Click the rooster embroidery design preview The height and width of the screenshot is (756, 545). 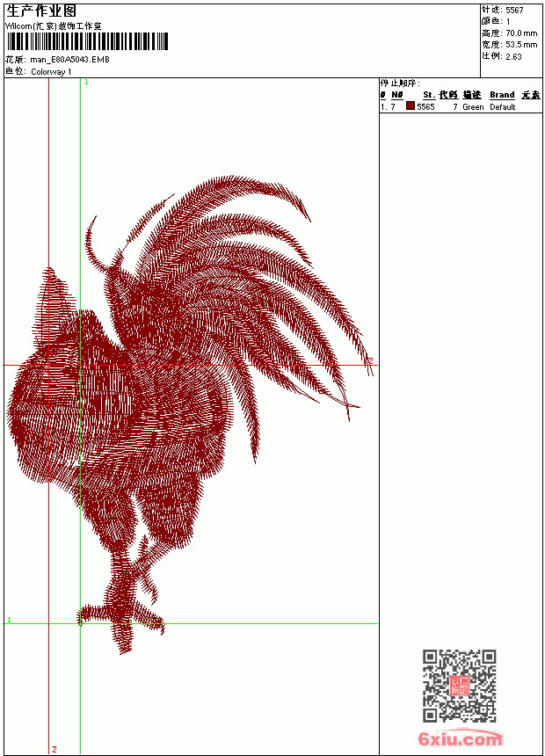[x=189, y=415]
